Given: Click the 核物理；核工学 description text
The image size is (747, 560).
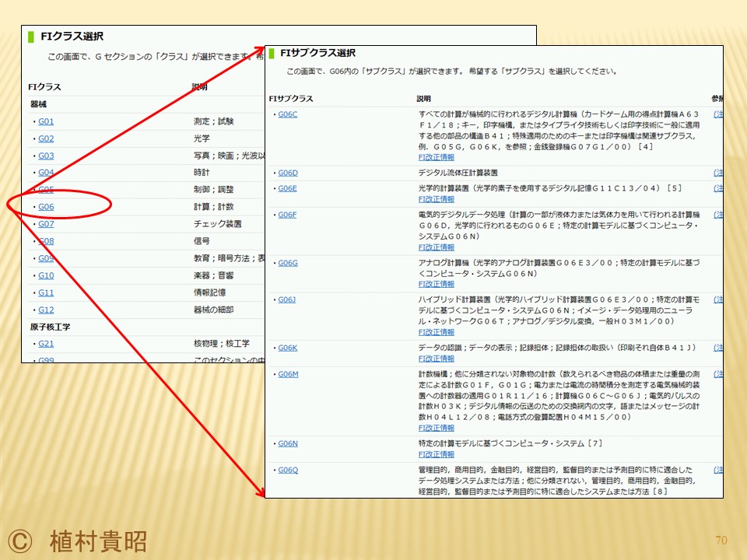Looking at the screenshot, I should point(222,343).
